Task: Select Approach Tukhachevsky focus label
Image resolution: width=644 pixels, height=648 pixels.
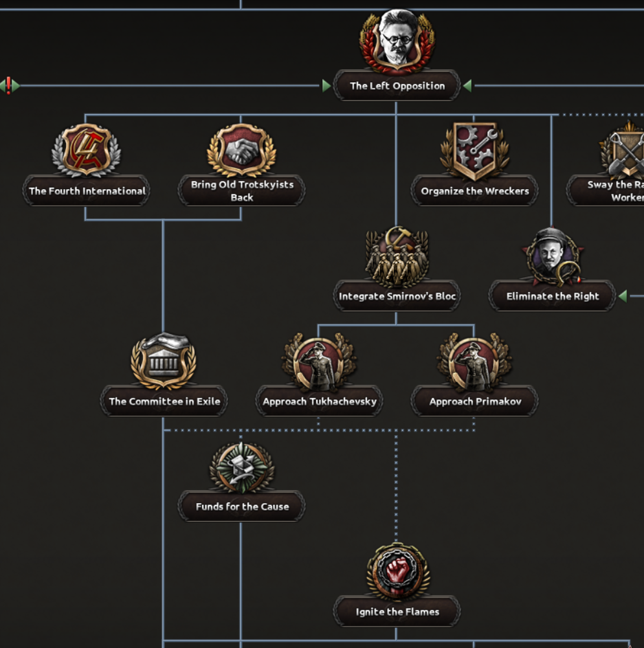Action: tap(319, 401)
